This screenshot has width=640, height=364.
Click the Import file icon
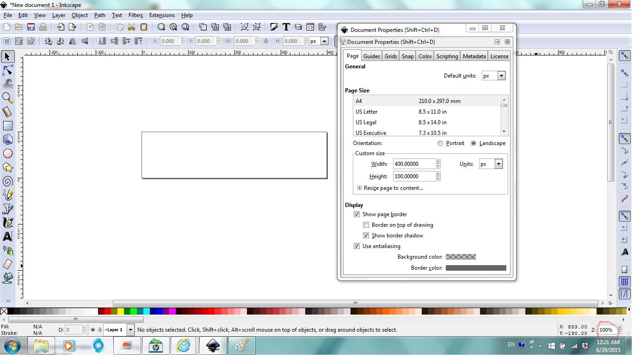pos(61,27)
